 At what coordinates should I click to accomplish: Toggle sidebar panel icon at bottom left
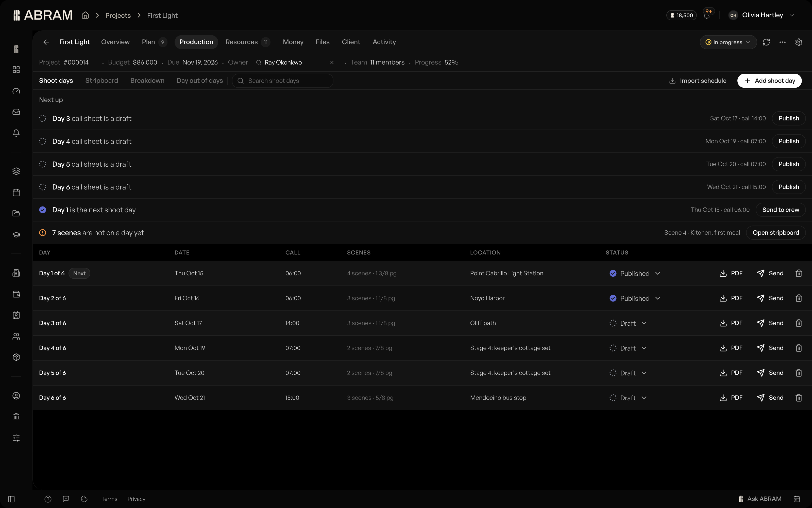pyautogui.click(x=11, y=499)
